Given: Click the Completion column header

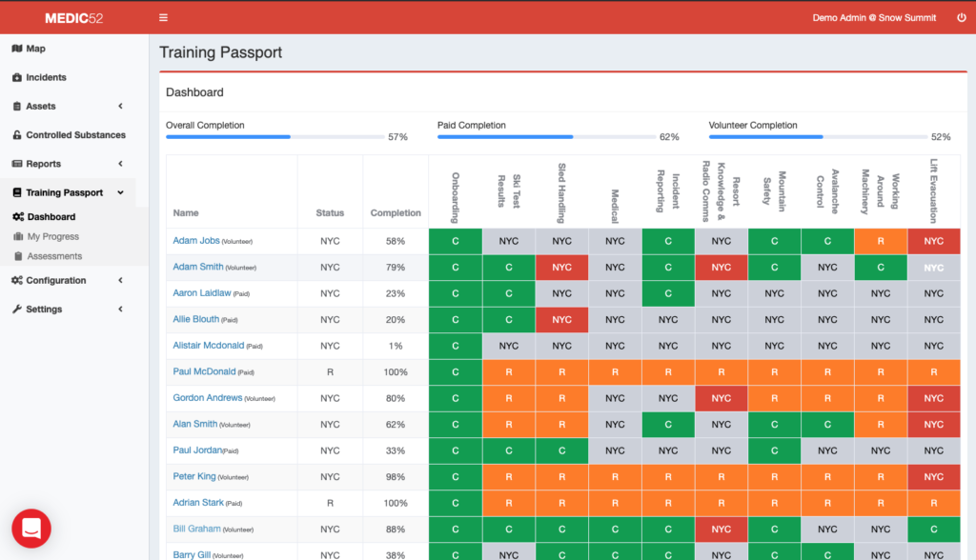Looking at the screenshot, I should [x=396, y=212].
